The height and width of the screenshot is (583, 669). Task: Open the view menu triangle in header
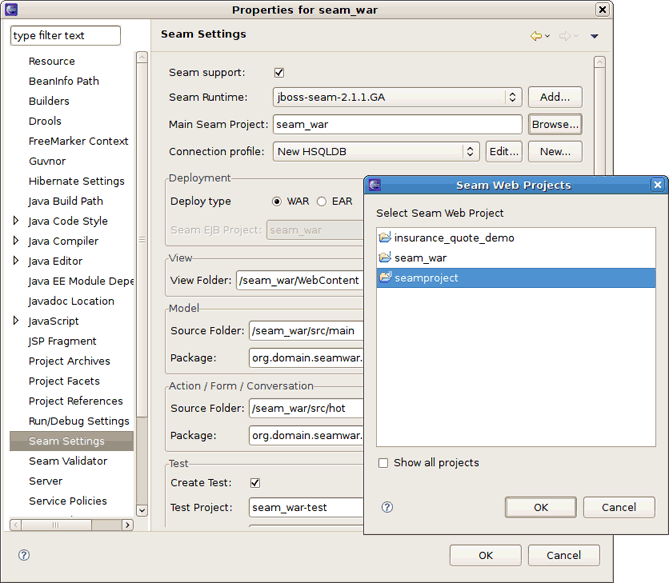(x=594, y=37)
